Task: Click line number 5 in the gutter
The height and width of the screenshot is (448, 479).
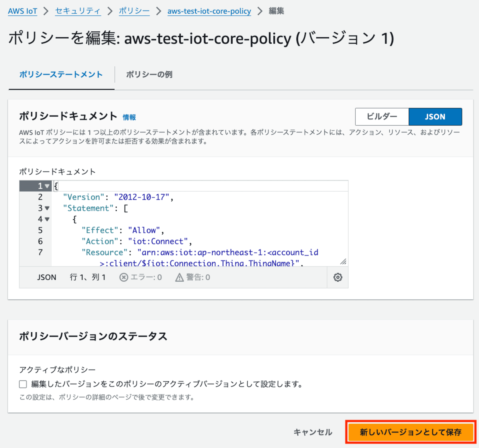Action: click(x=40, y=230)
